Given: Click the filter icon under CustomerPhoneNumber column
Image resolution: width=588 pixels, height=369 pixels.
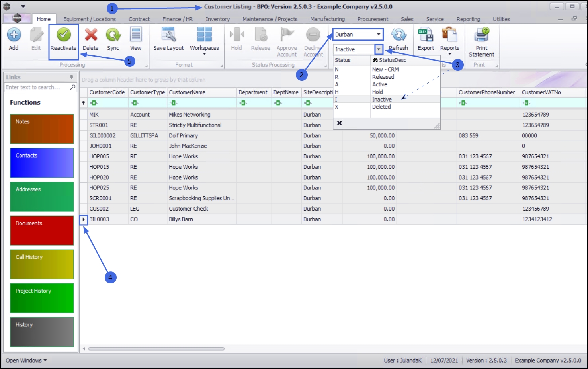Looking at the screenshot, I should [463, 103].
